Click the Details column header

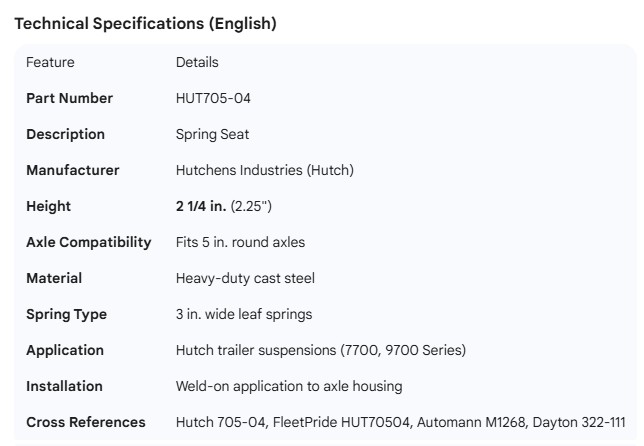pos(197,62)
